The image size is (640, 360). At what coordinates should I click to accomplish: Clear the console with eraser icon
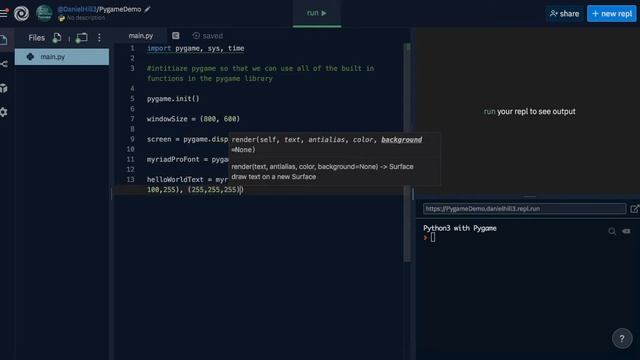coord(626,231)
